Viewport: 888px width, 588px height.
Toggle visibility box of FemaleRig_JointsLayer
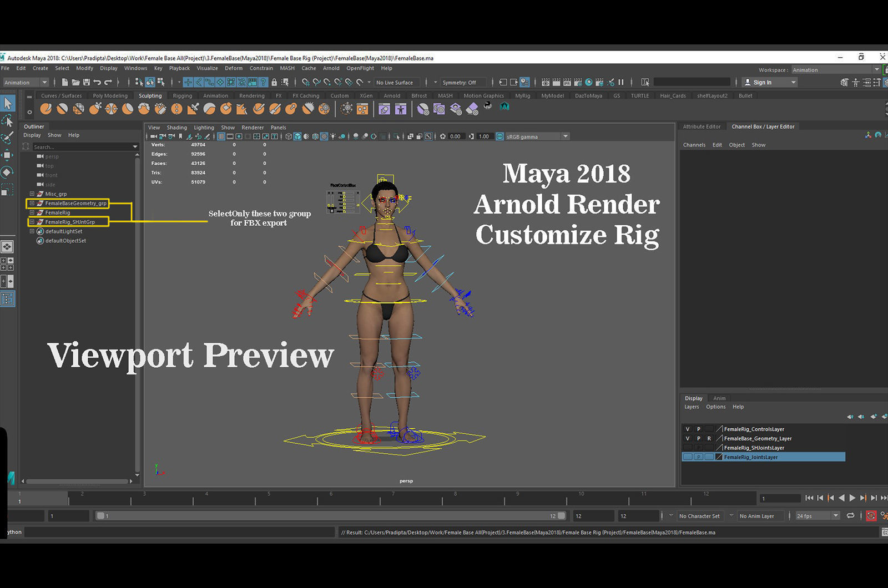(x=688, y=457)
